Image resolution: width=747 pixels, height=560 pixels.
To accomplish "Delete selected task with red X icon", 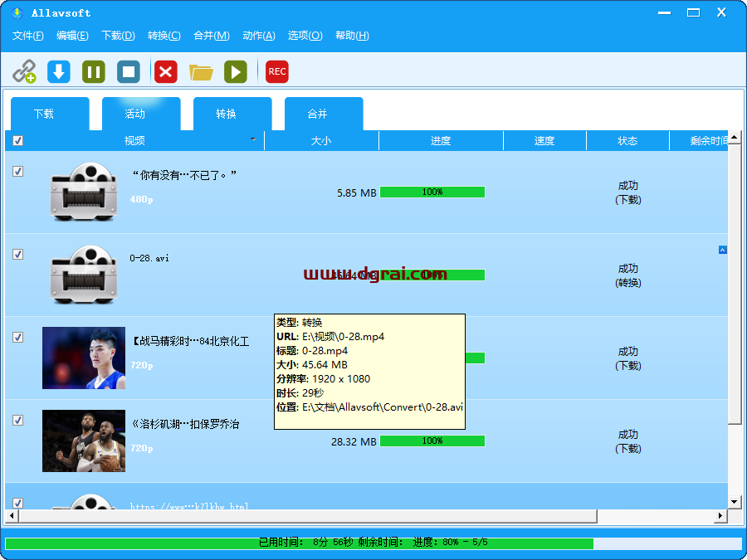I will pyautogui.click(x=166, y=72).
